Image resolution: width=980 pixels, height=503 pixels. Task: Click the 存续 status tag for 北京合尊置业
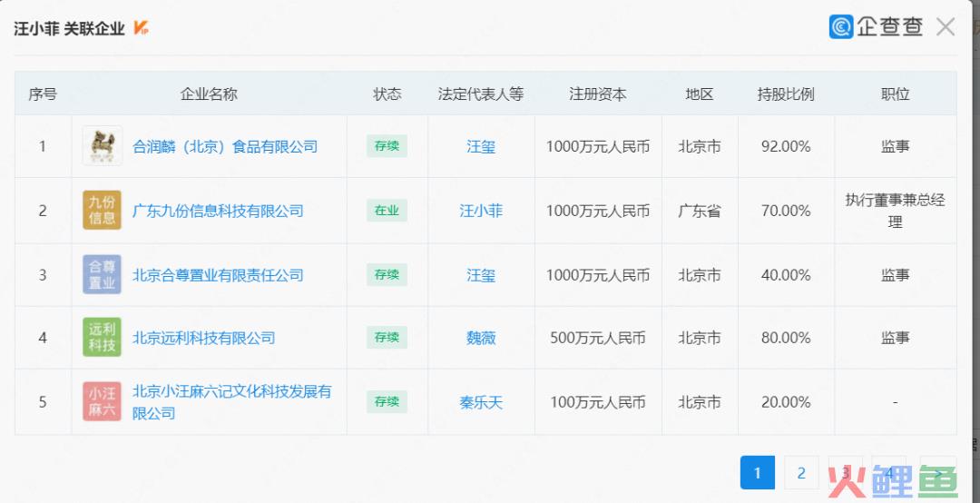coord(387,274)
